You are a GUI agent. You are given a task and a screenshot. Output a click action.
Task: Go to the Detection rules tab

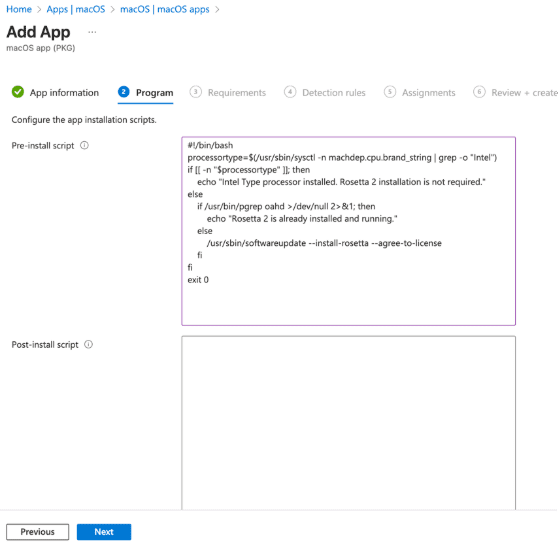click(x=334, y=93)
